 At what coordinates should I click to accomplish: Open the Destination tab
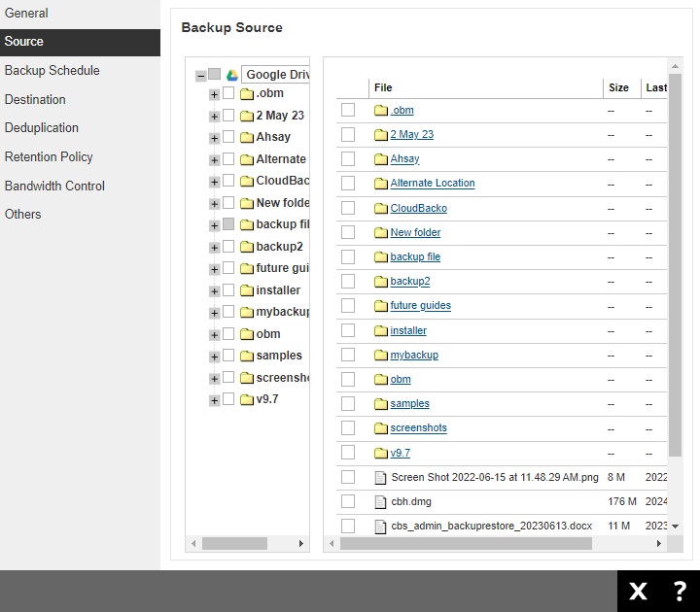pyautogui.click(x=80, y=99)
